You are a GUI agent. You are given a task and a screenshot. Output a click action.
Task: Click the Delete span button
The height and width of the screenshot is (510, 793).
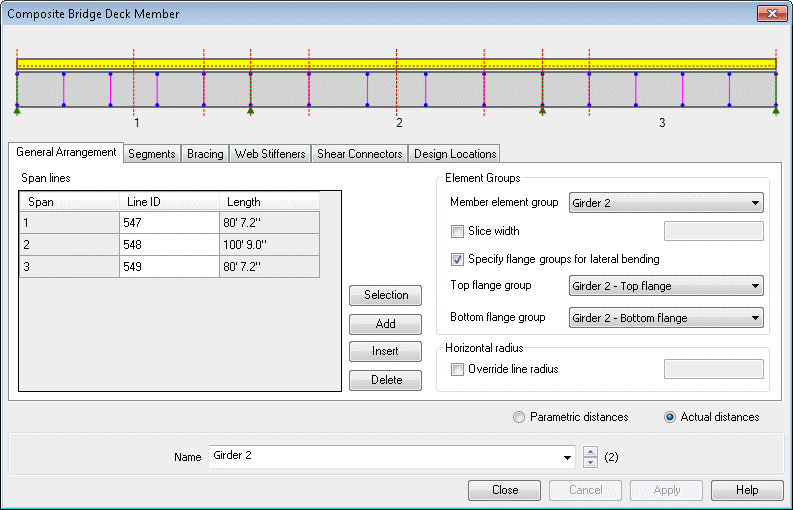pos(385,380)
